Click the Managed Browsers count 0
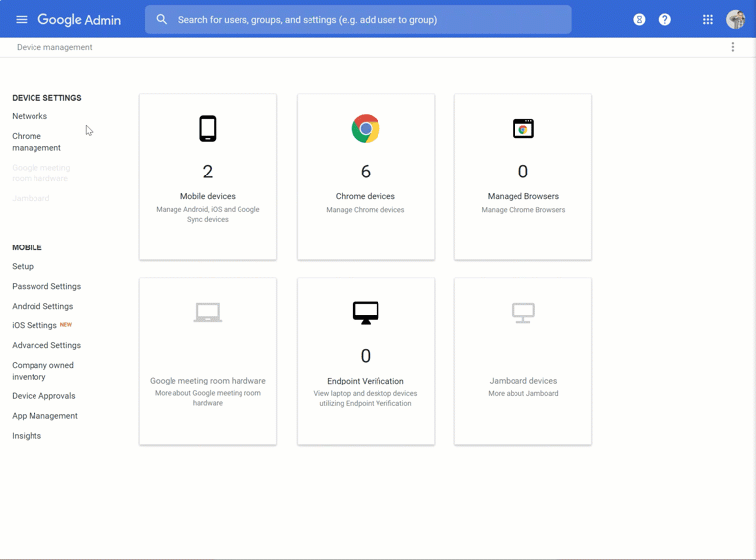 523,172
